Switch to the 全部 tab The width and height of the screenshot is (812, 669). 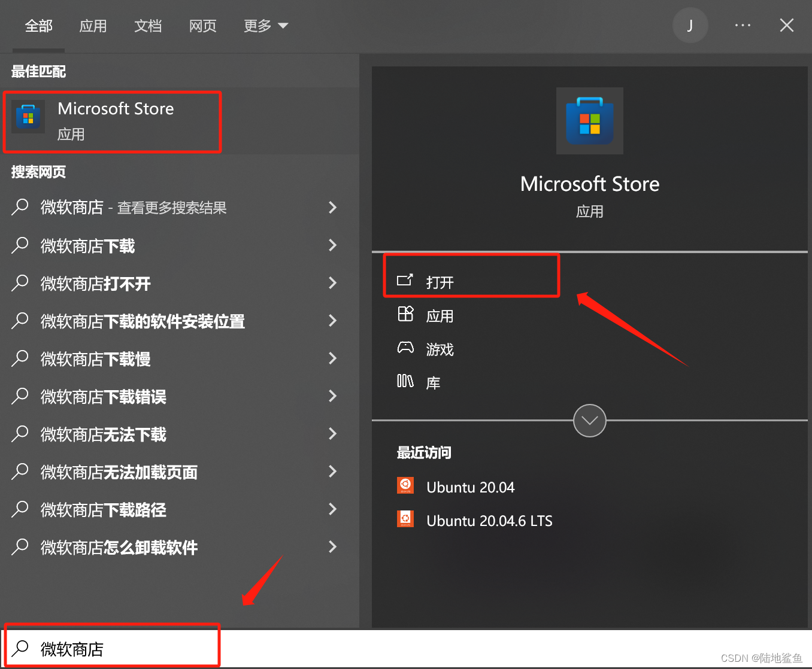pos(39,26)
